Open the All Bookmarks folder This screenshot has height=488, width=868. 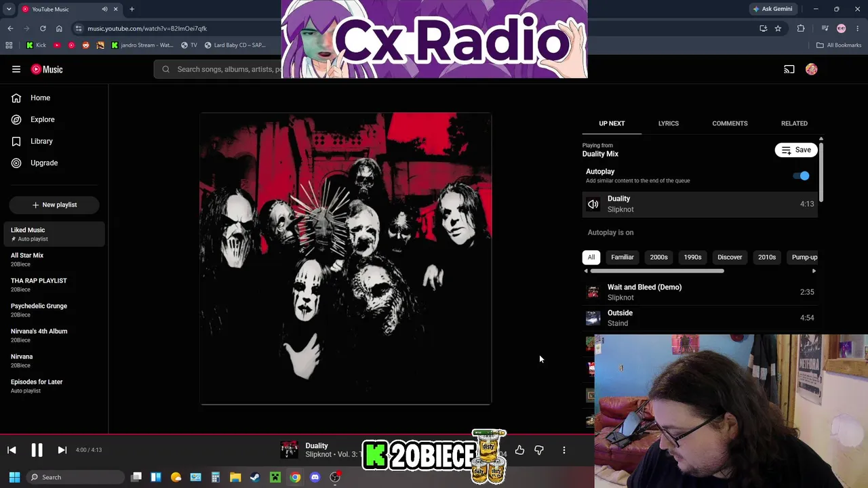coord(839,45)
